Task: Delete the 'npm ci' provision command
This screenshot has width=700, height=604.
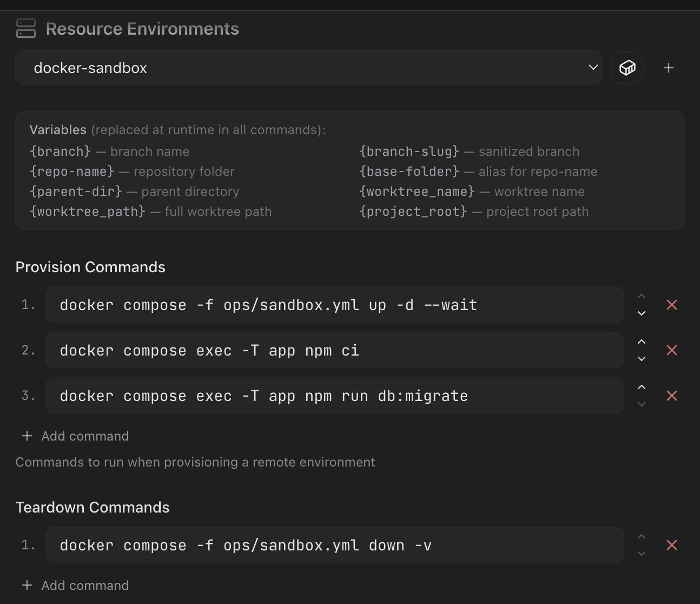Action: [x=672, y=350]
